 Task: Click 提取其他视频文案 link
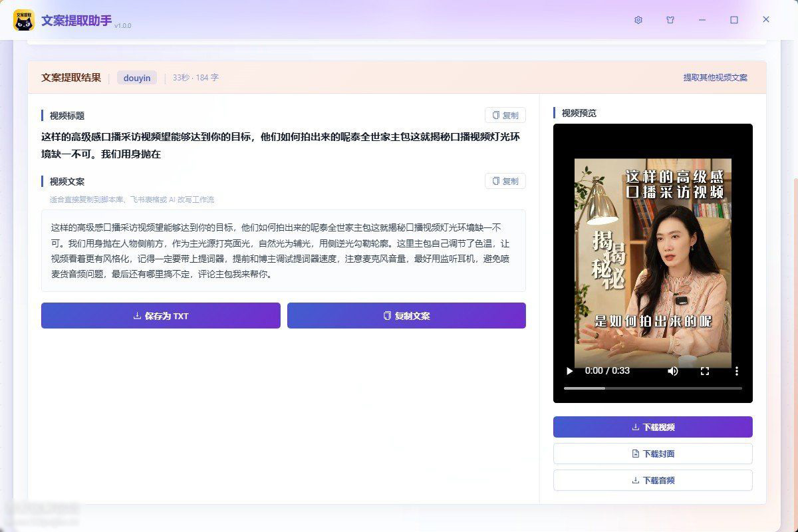[716, 78]
